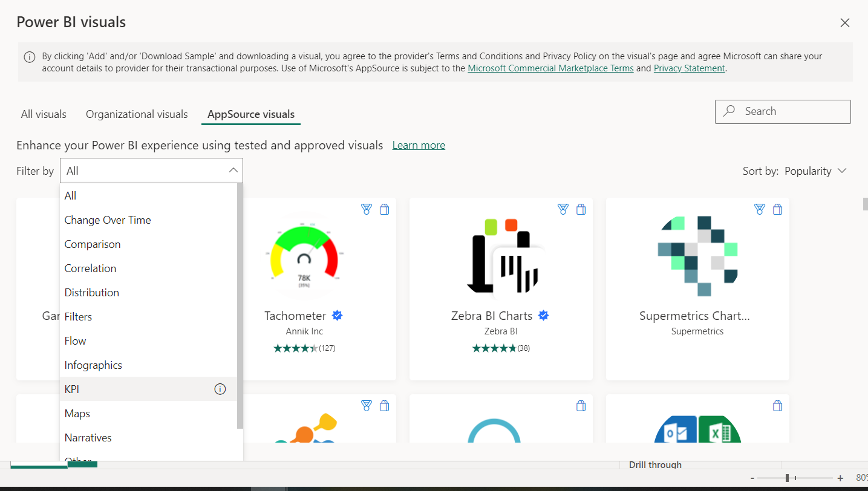Click the Zebra BI Charts certified medal icon

click(x=563, y=209)
